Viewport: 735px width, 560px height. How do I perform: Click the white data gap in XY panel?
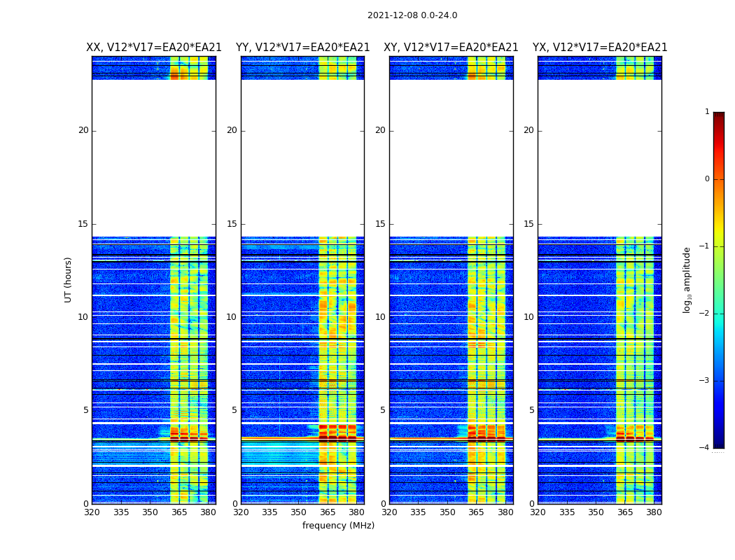pos(451,157)
